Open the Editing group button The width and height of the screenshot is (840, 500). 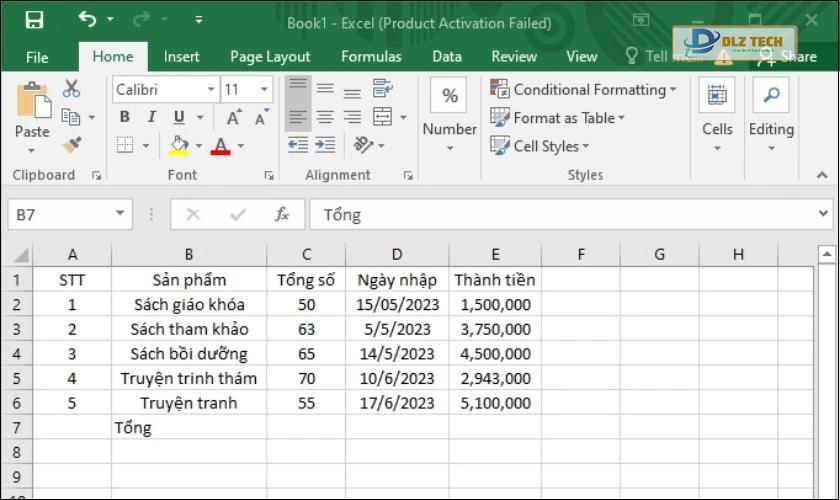tap(771, 114)
